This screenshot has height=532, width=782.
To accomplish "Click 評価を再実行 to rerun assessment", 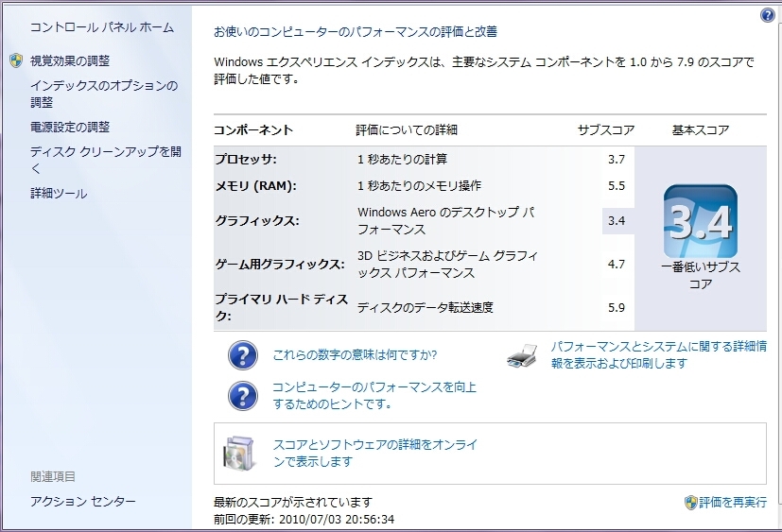I will [733, 503].
